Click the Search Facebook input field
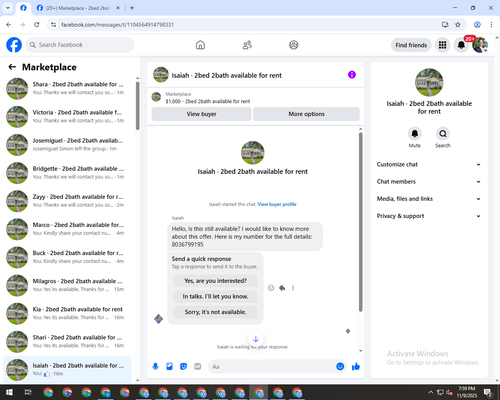The image size is (500, 400). [80, 45]
